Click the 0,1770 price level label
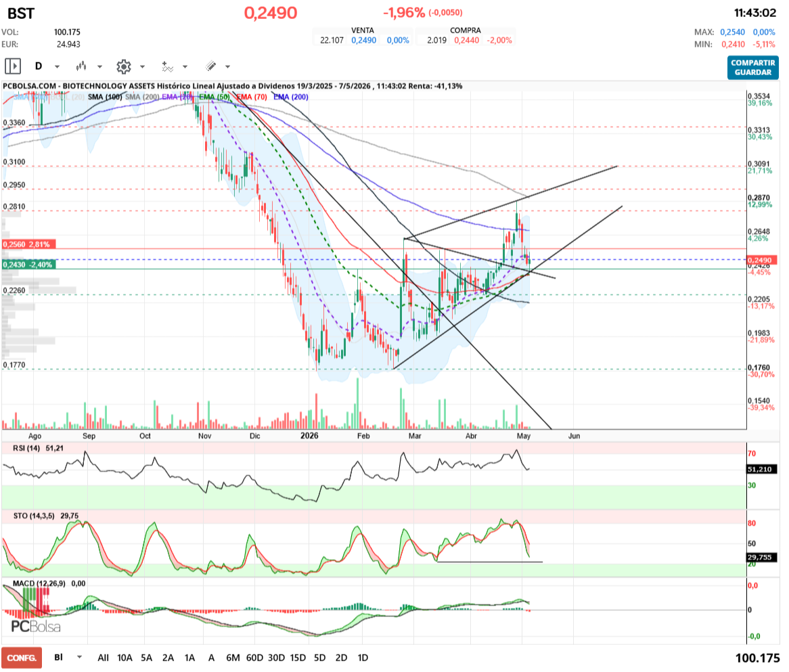The image size is (789, 672). click(x=14, y=365)
